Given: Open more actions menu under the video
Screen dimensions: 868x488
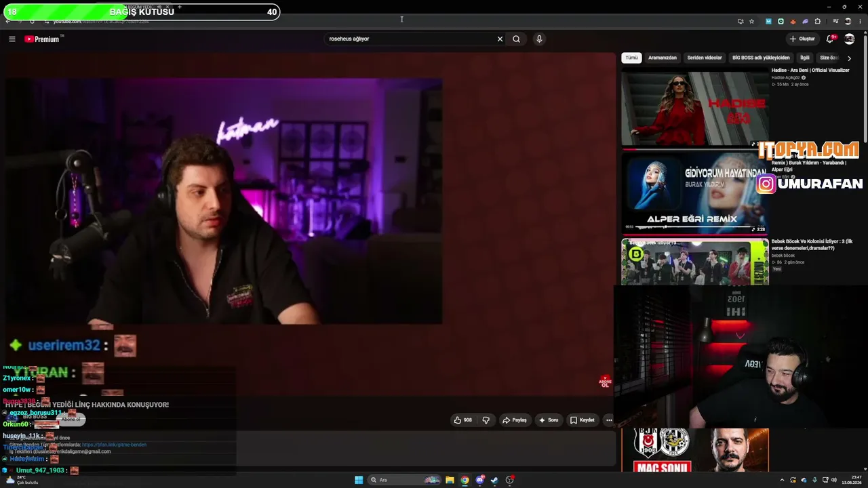Looking at the screenshot, I should pyautogui.click(x=609, y=420).
